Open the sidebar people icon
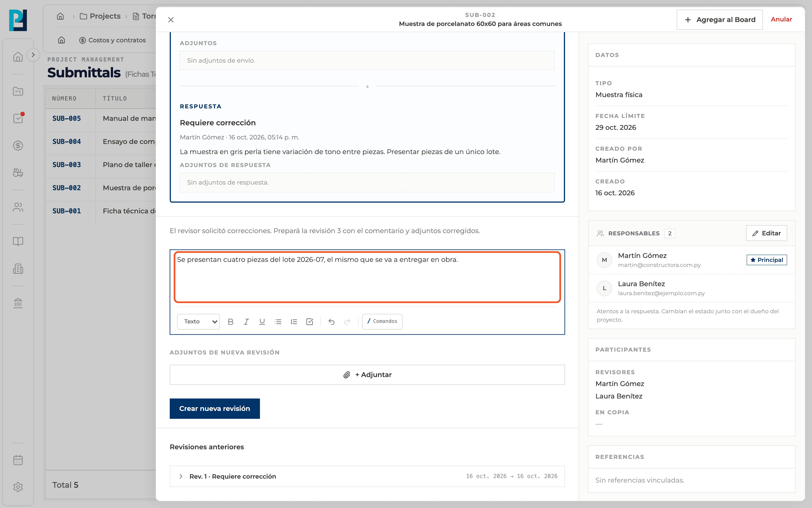The width and height of the screenshot is (812, 508). coord(18,207)
